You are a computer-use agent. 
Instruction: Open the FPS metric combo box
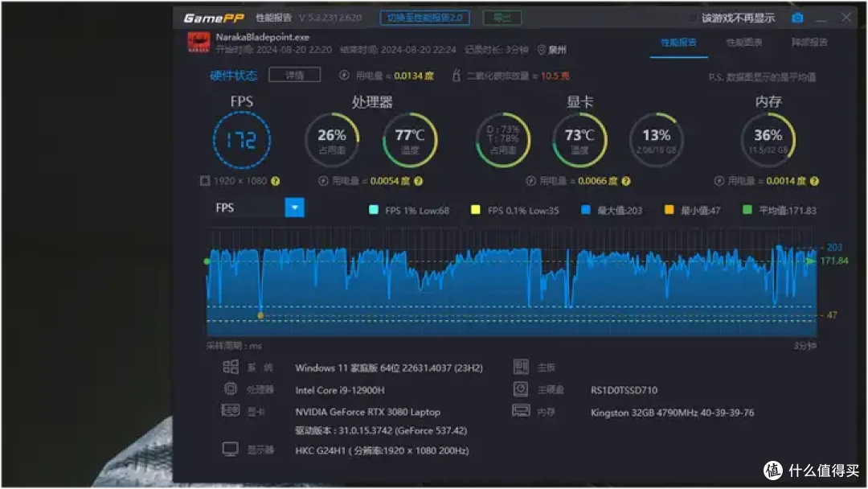point(256,208)
